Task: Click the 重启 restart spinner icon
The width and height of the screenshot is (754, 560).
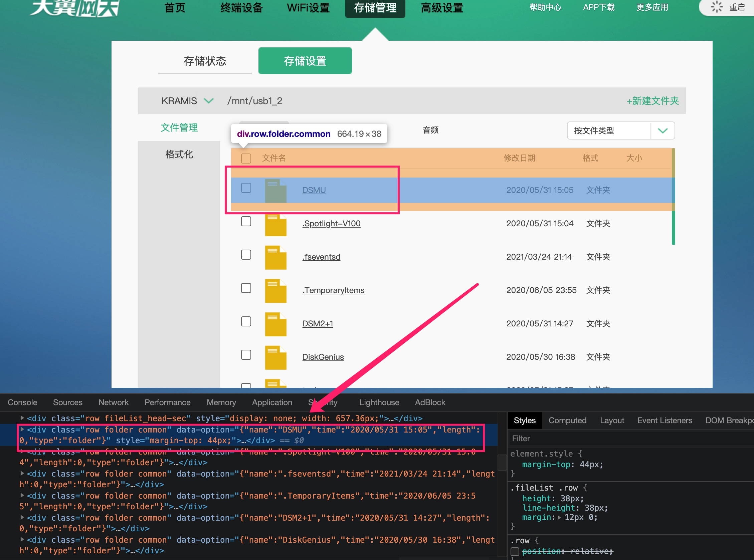Action: point(717,7)
